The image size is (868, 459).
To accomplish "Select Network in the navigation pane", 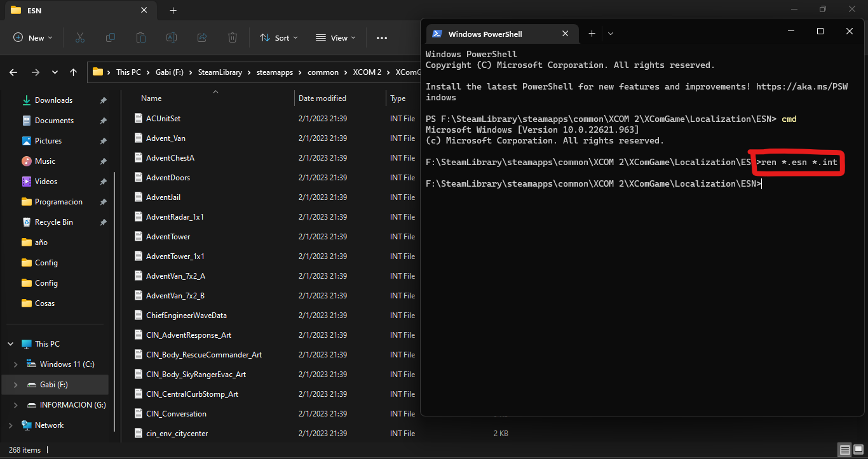I will click(49, 425).
